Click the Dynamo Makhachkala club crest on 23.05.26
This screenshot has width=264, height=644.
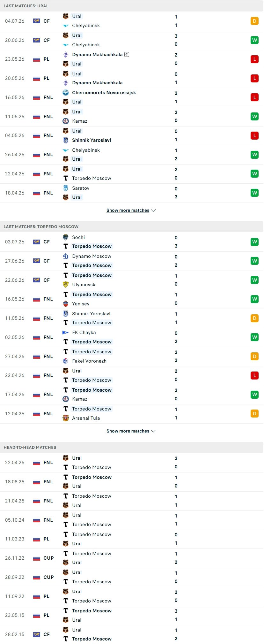(66, 55)
